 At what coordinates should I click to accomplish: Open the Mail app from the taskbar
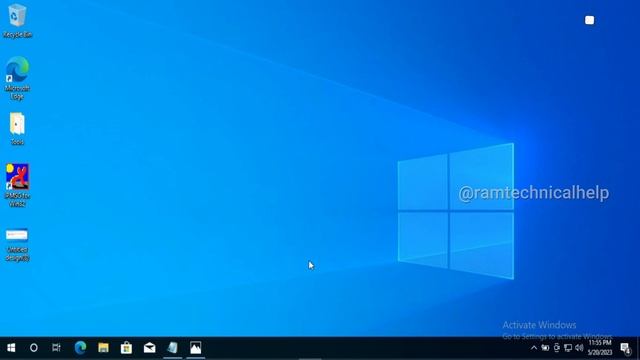[149, 348]
